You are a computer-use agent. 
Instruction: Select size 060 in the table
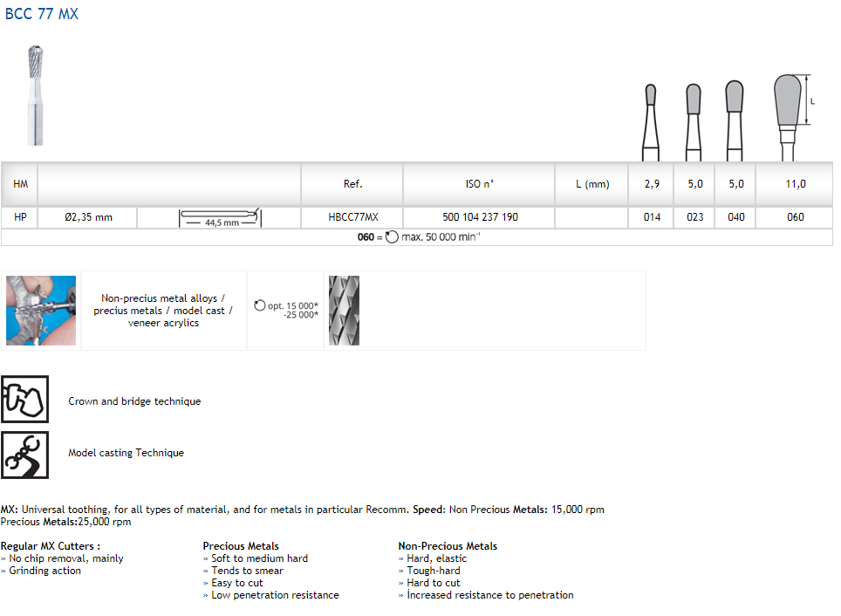(x=795, y=217)
